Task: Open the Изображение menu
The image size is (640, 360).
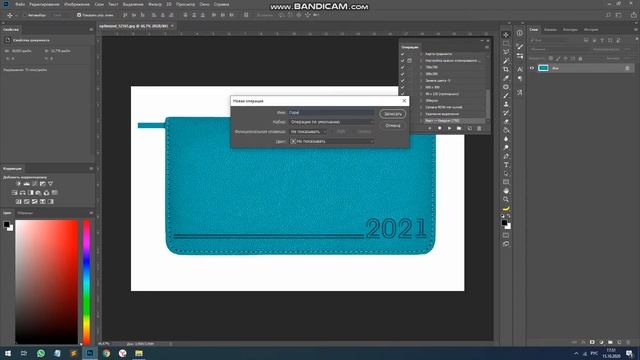Action: (x=77, y=4)
